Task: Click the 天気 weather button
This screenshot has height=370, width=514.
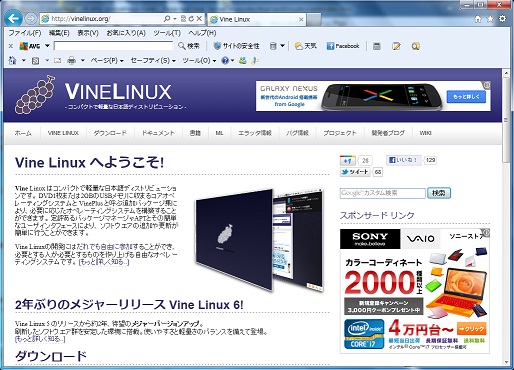Action: pos(306,46)
